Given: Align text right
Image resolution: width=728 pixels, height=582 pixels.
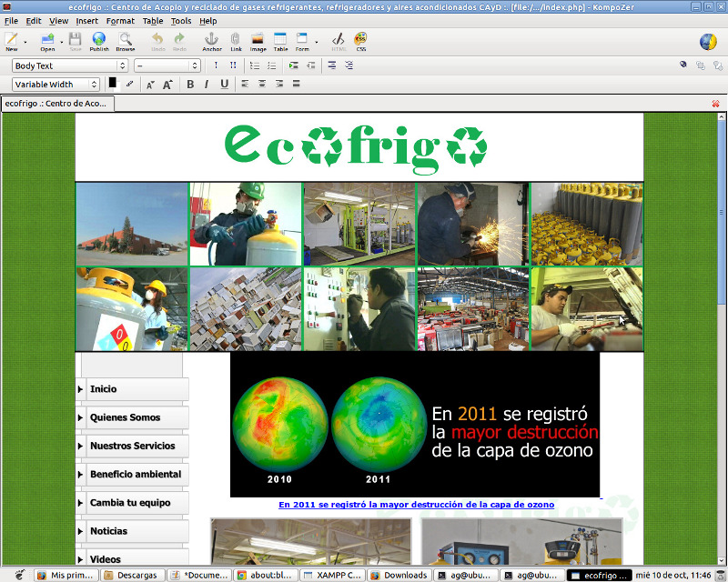Looking at the screenshot, I should [x=279, y=84].
